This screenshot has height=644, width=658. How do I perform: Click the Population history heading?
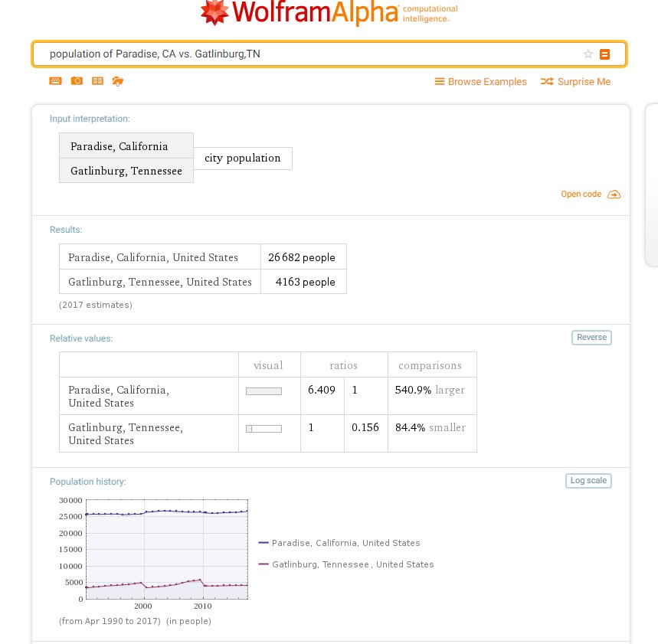[x=87, y=482]
